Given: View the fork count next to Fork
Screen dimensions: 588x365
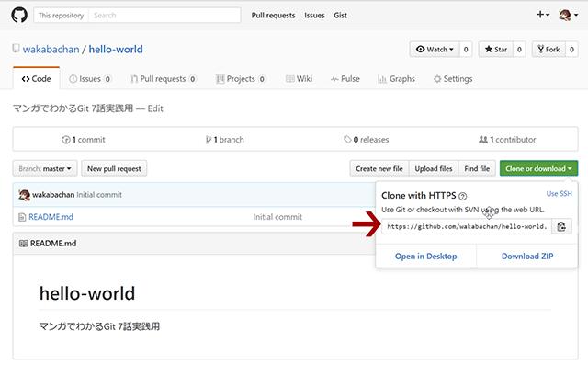Looking at the screenshot, I should point(571,49).
